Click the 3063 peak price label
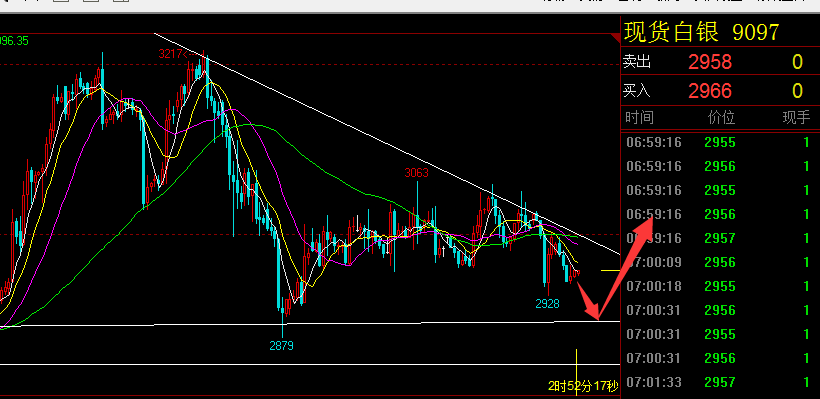820x399 pixels. [x=416, y=173]
